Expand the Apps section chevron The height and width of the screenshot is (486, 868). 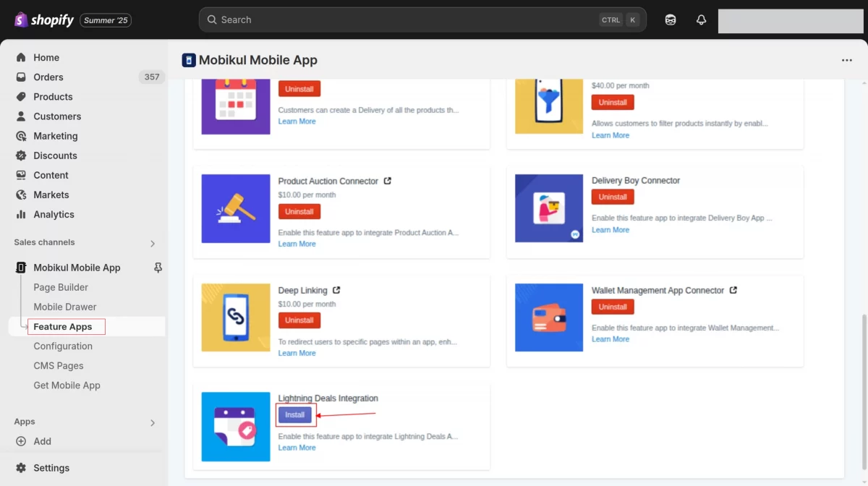pyautogui.click(x=152, y=422)
